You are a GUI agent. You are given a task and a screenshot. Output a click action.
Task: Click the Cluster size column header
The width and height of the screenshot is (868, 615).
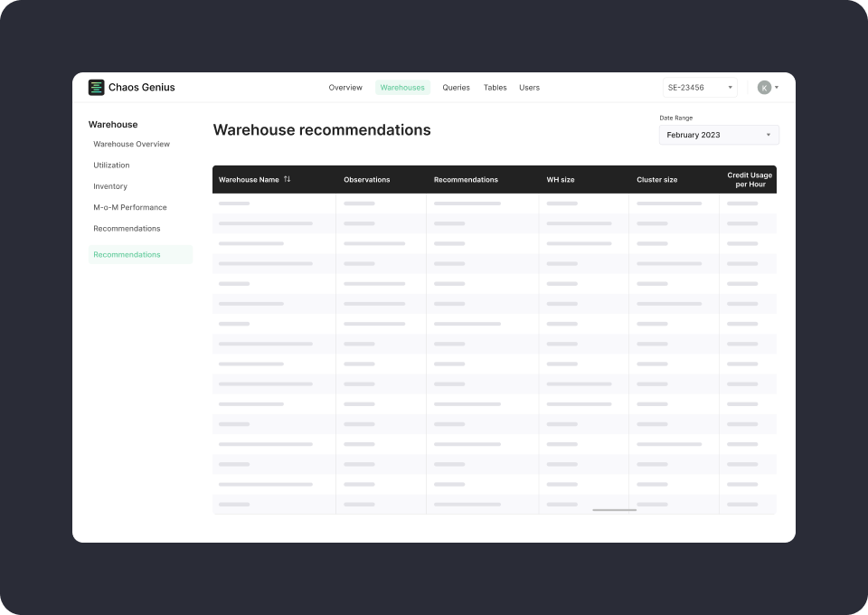point(656,179)
